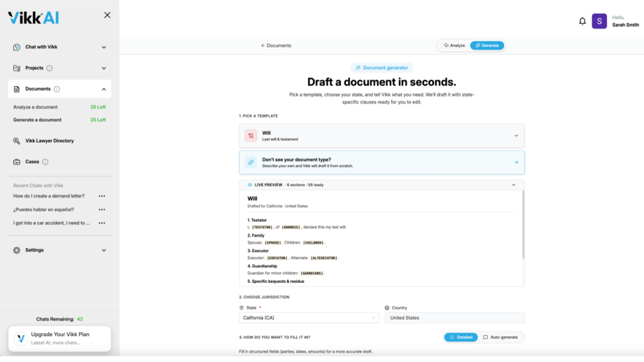The image size is (644, 362).
Task: Open chat 'I got into a car accident'
Action: coord(52,223)
